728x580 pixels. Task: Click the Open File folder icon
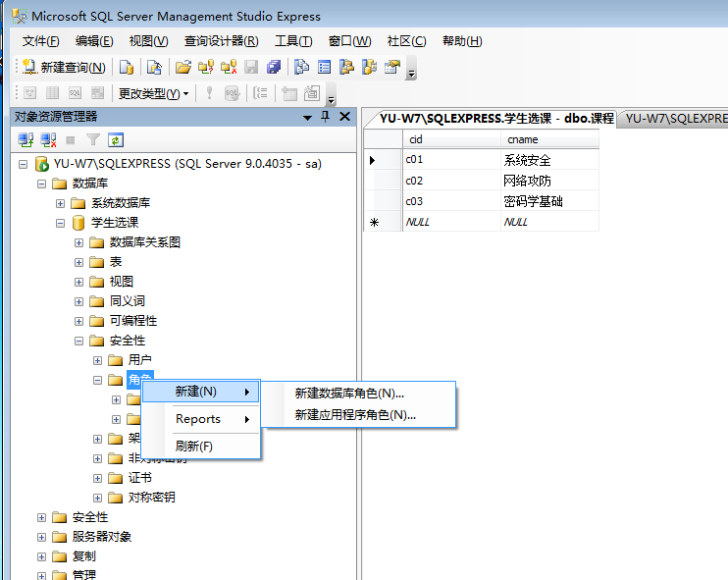[x=183, y=68]
